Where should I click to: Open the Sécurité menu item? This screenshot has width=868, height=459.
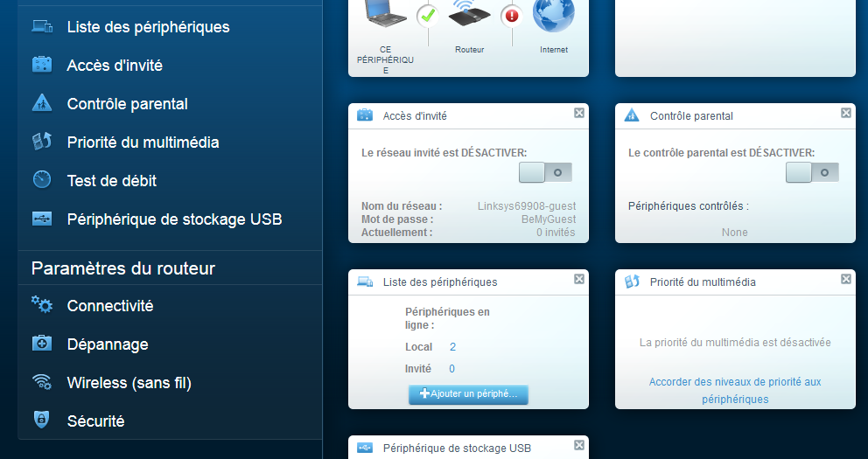[95, 421]
